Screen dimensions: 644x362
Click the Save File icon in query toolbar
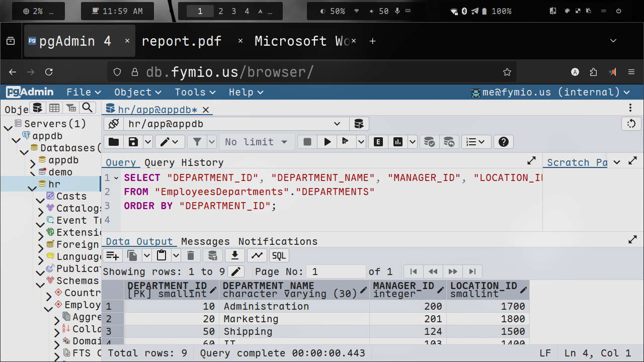click(133, 142)
